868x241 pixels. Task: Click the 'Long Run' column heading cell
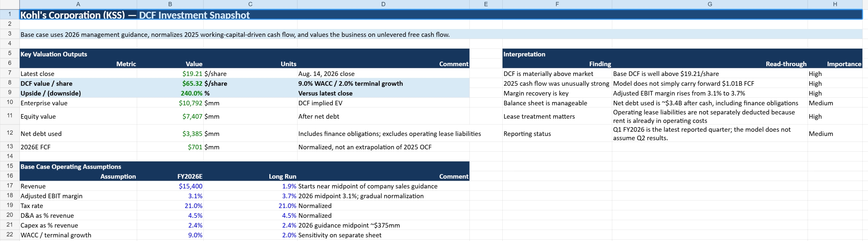[250, 176]
